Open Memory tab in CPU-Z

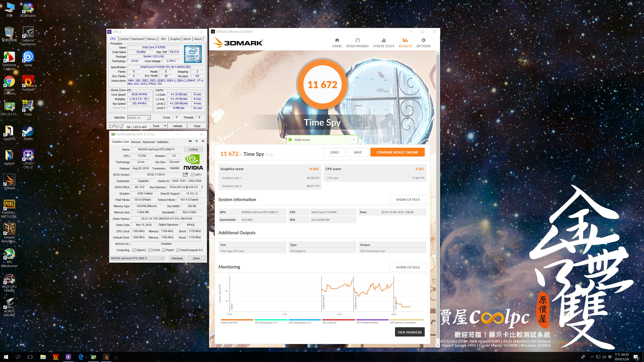tap(152, 39)
